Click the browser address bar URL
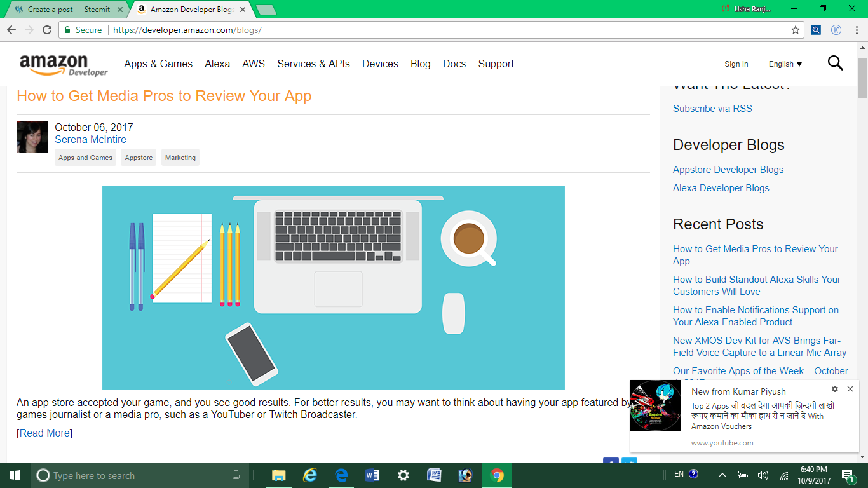 point(187,30)
